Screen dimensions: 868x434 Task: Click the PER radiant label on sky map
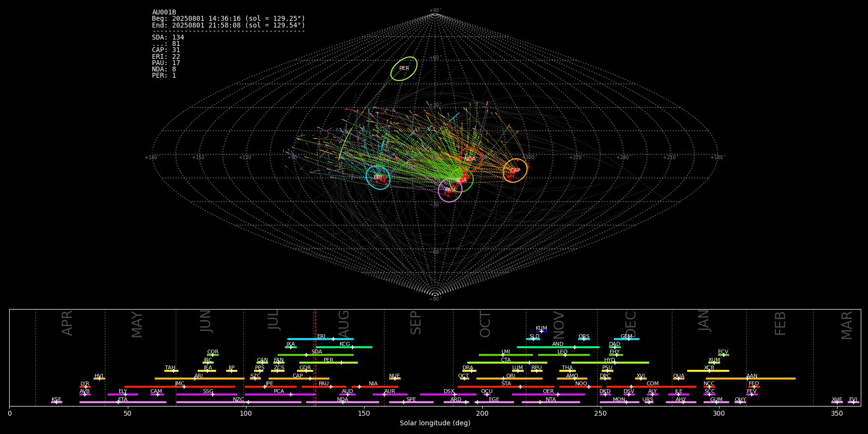click(404, 68)
